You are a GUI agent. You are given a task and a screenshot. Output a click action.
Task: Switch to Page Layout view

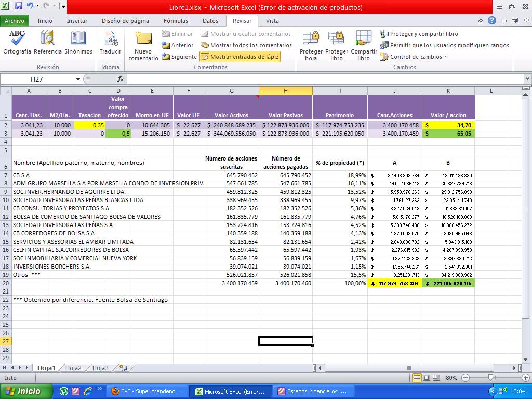tap(427, 378)
